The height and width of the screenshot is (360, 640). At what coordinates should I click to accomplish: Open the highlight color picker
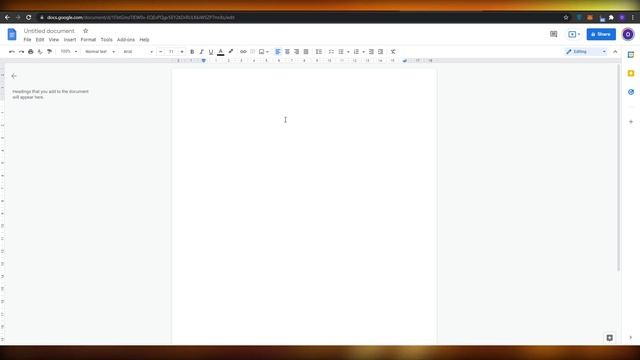point(231,52)
